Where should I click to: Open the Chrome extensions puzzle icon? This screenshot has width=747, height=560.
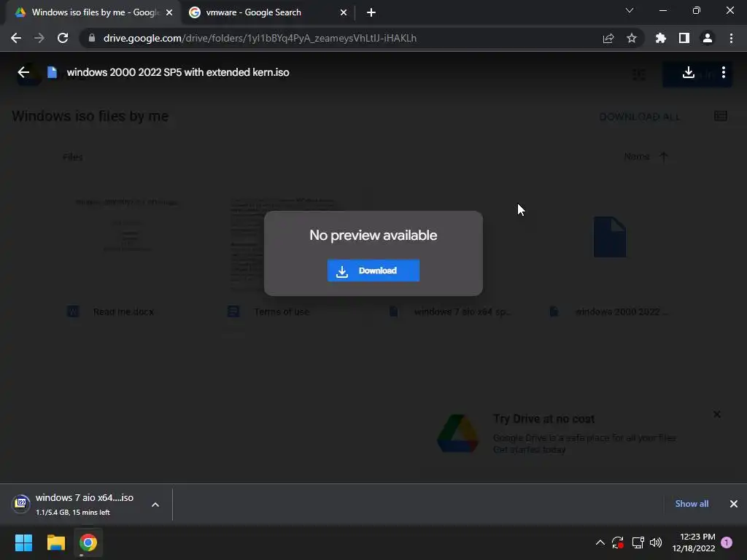661,38
